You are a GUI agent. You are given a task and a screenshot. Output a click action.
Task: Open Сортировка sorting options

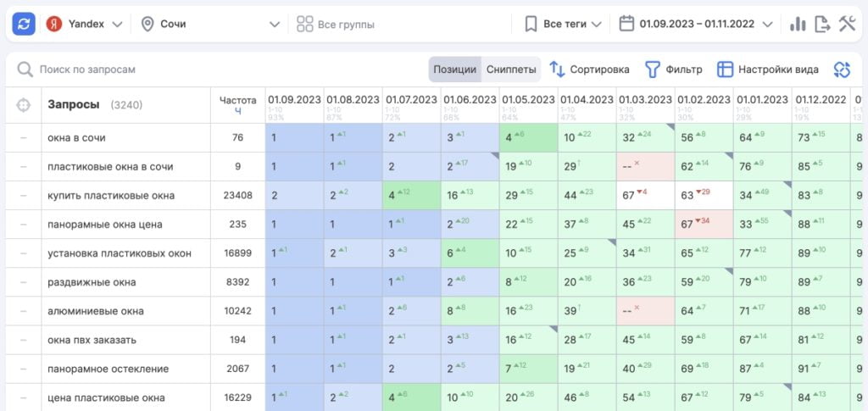(589, 69)
